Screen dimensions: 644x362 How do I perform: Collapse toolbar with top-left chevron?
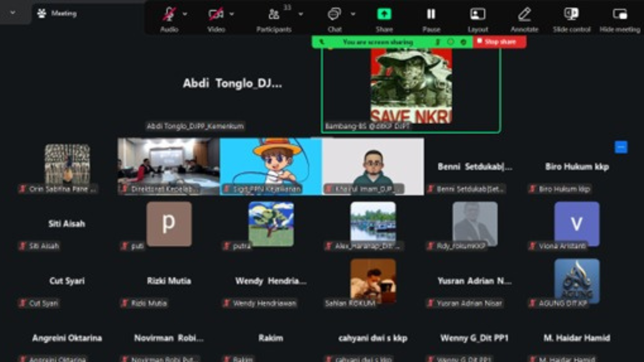click(13, 13)
